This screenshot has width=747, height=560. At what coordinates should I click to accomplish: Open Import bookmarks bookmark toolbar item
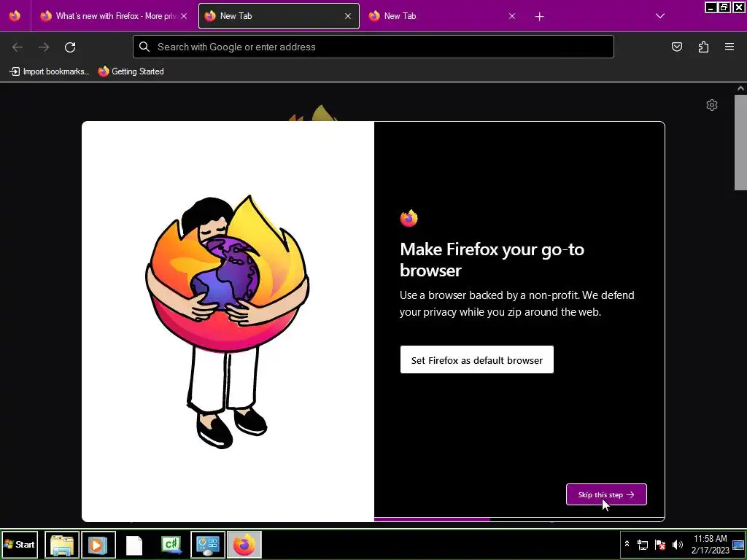pos(49,71)
